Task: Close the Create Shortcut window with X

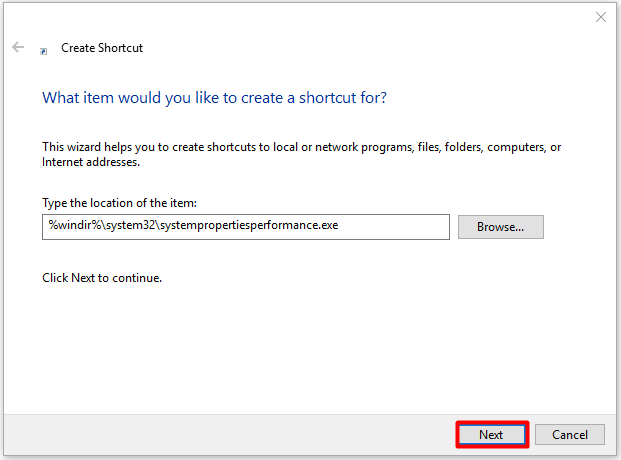Action: [x=600, y=17]
